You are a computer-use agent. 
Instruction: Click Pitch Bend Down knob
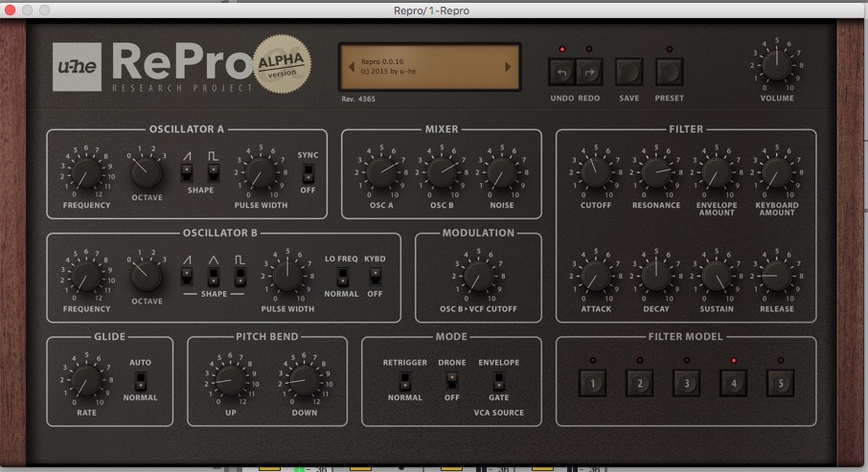click(304, 379)
